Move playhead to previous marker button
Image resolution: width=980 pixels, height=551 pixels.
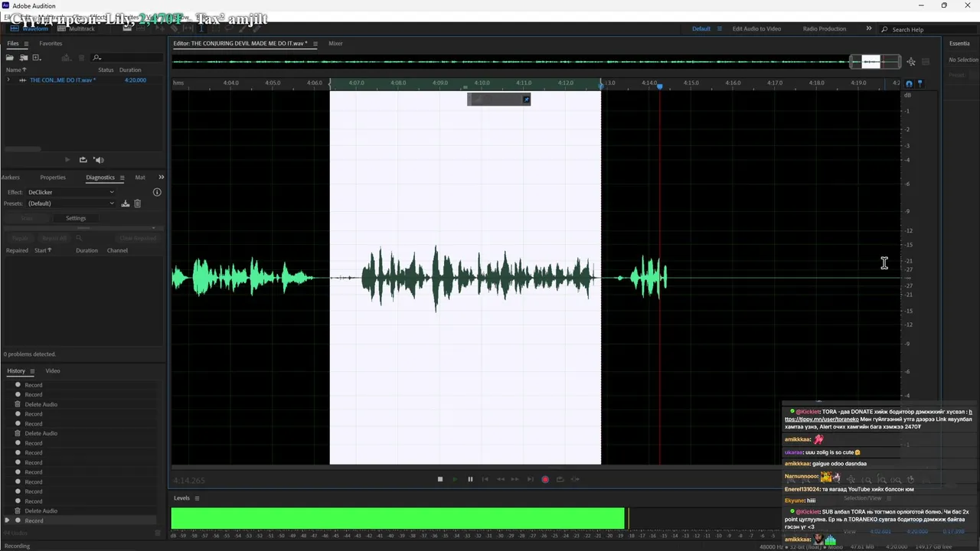(x=485, y=480)
